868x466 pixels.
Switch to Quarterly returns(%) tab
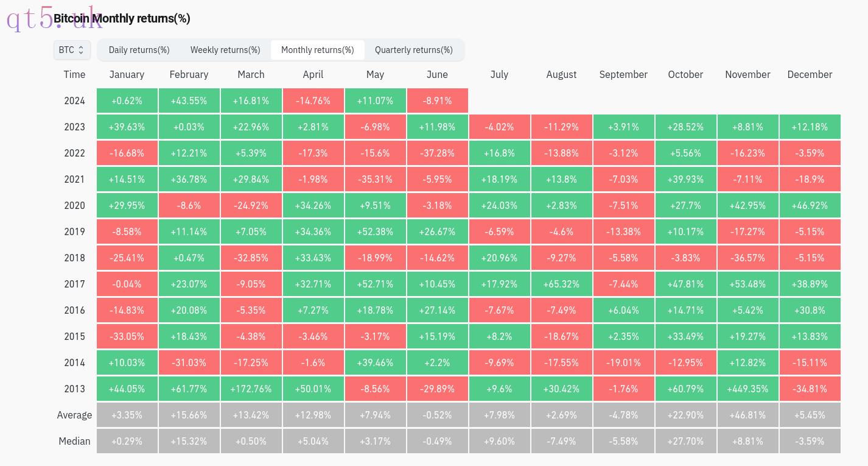click(x=414, y=50)
